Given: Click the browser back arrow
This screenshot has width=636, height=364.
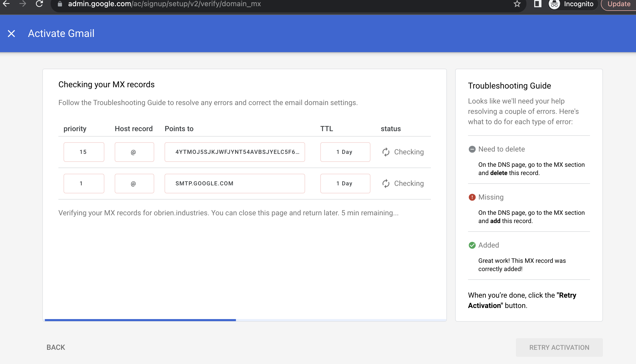Looking at the screenshot, I should [x=7, y=4].
